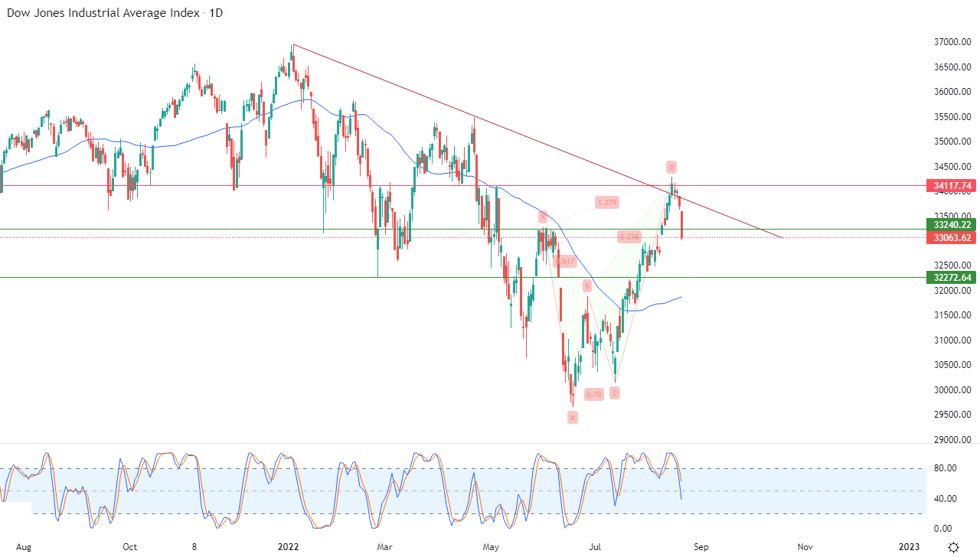Click 32500.00 on the price axis

click(x=952, y=265)
